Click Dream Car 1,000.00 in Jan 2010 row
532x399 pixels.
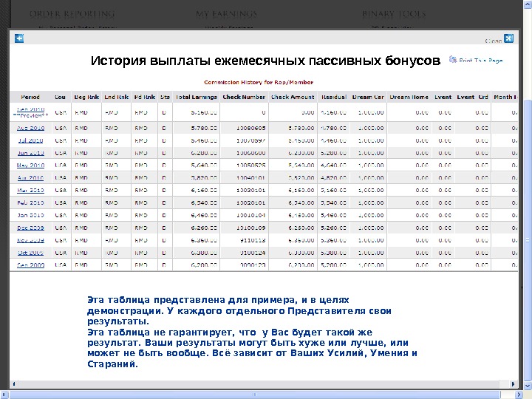[371, 215]
